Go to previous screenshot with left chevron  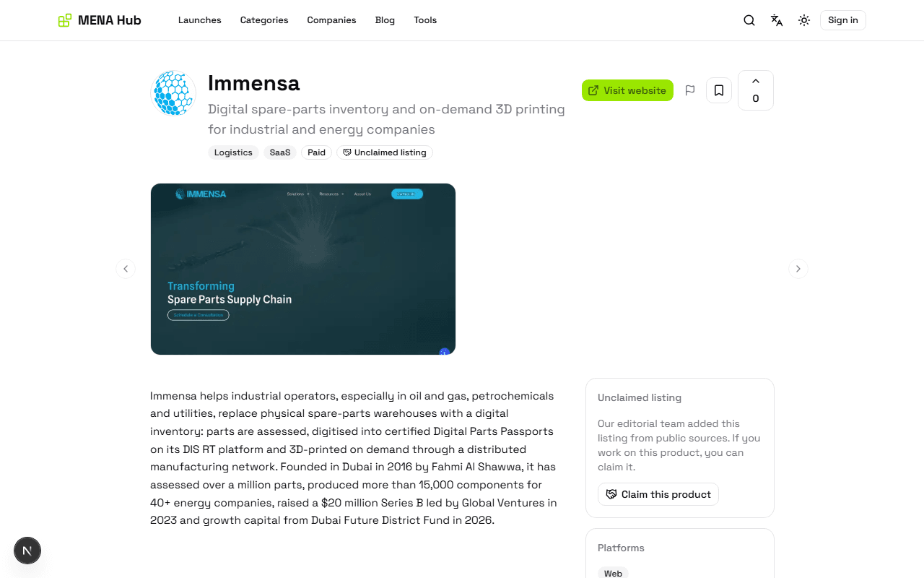[126, 269]
